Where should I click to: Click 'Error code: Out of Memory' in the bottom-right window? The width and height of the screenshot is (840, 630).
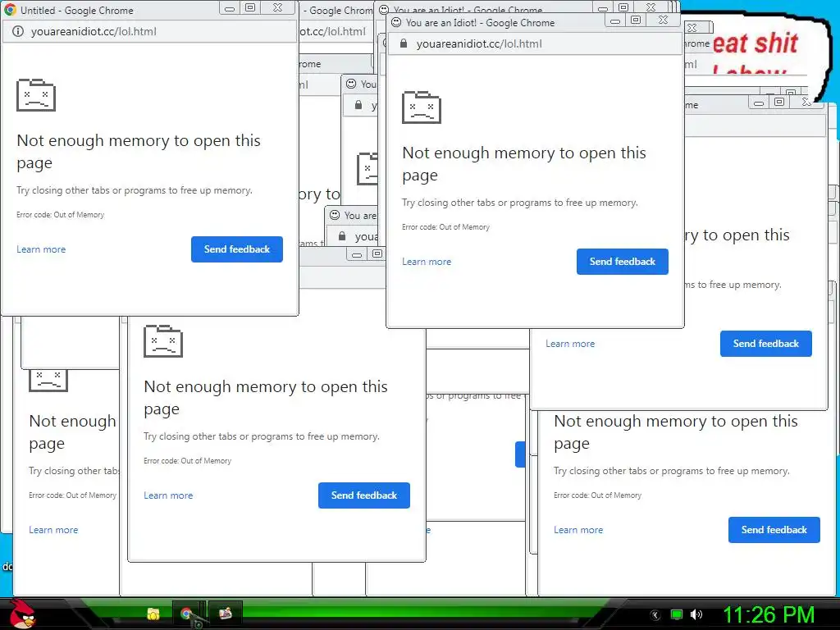(x=597, y=495)
